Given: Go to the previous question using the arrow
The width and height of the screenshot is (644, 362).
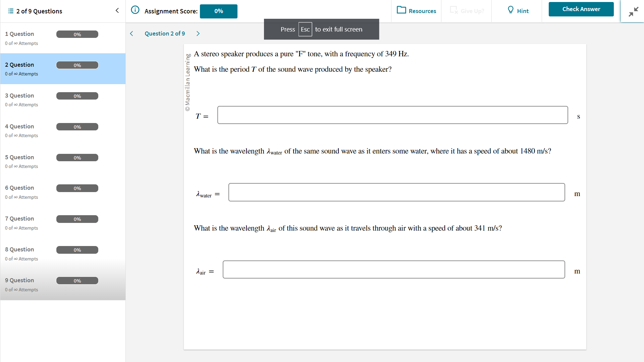Looking at the screenshot, I should pyautogui.click(x=131, y=34).
